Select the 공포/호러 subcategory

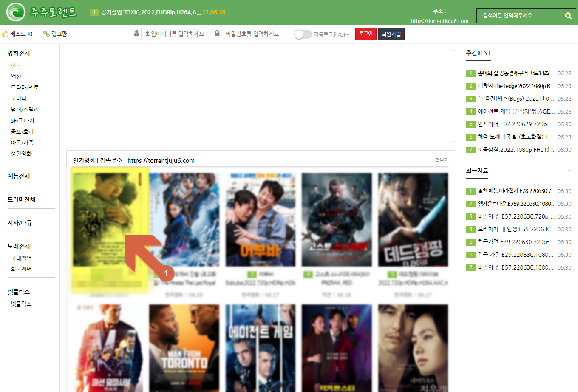pos(22,131)
